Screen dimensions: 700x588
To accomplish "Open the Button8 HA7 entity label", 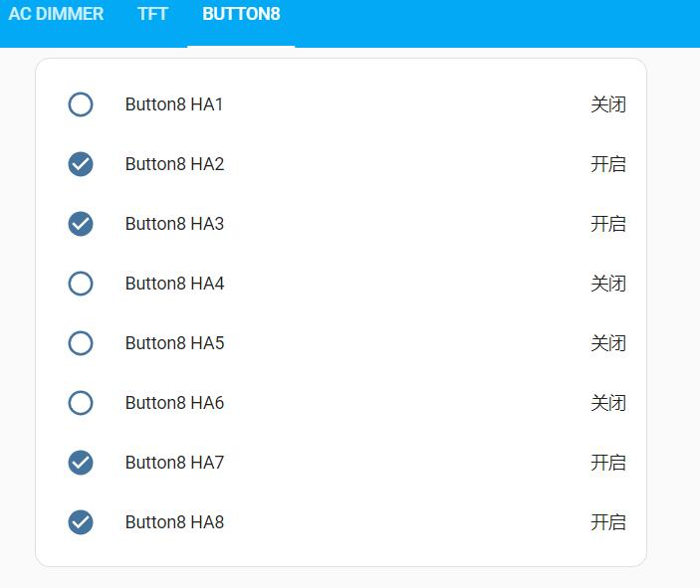I will 174,463.
